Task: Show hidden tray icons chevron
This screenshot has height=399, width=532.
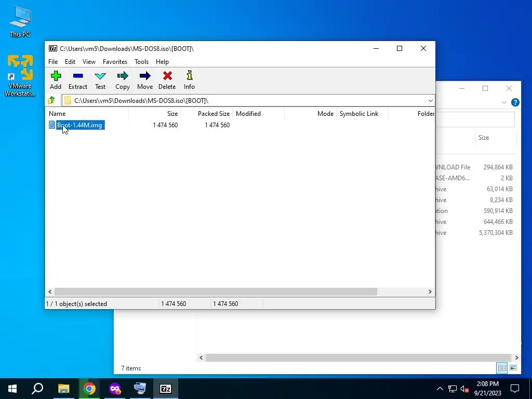Action: 440,389
